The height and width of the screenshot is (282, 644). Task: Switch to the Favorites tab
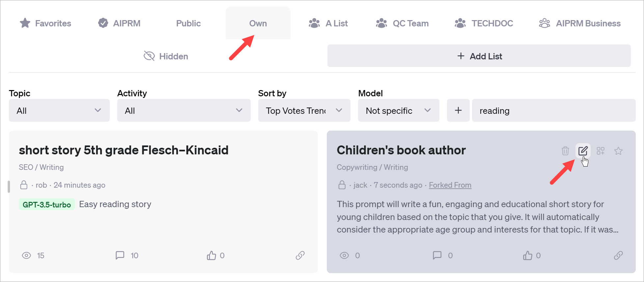coord(45,23)
